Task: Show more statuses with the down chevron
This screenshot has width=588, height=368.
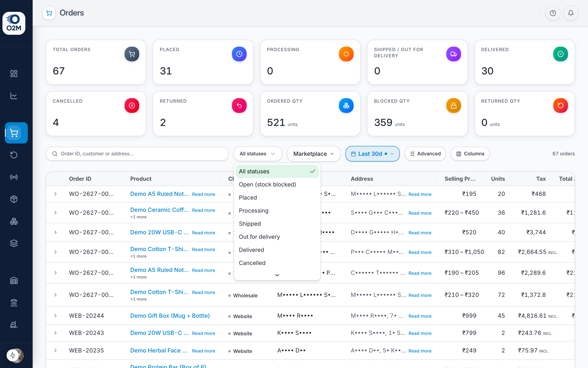Action: pos(277,275)
